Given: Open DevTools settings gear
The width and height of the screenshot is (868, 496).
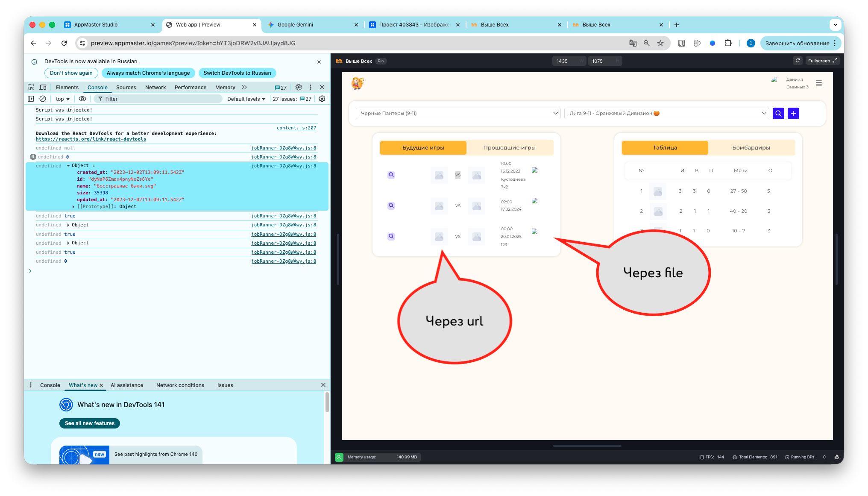Looking at the screenshot, I should [x=299, y=87].
